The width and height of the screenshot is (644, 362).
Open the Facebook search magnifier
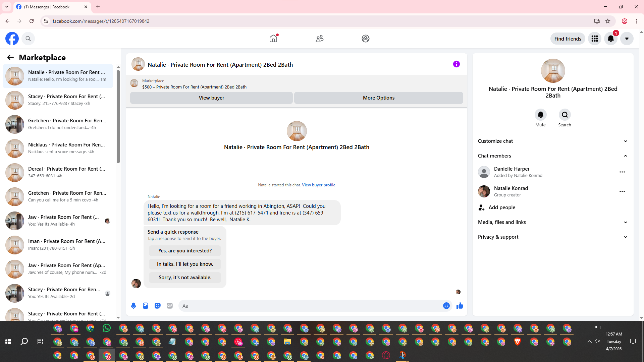pyautogui.click(x=28, y=39)
